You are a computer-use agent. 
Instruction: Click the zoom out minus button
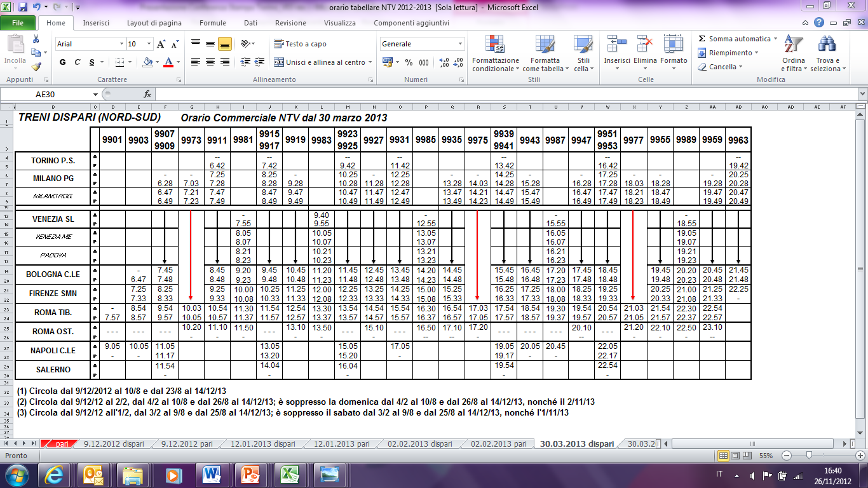click(x=788, y=456)
